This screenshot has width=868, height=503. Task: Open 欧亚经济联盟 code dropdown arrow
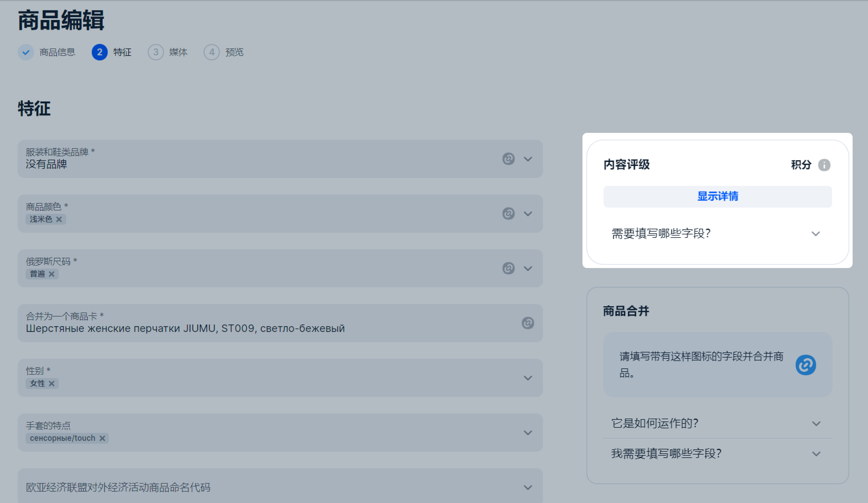click(528, 487)
